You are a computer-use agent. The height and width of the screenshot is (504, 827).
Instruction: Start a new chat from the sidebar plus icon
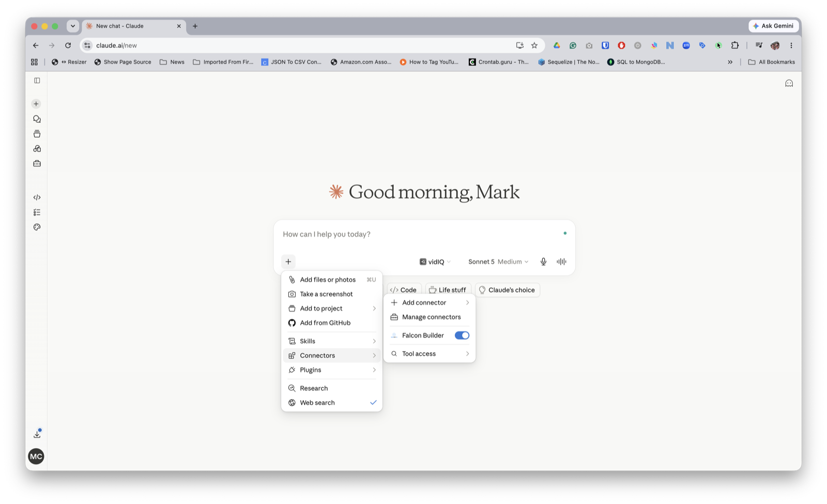coord(36,104)
